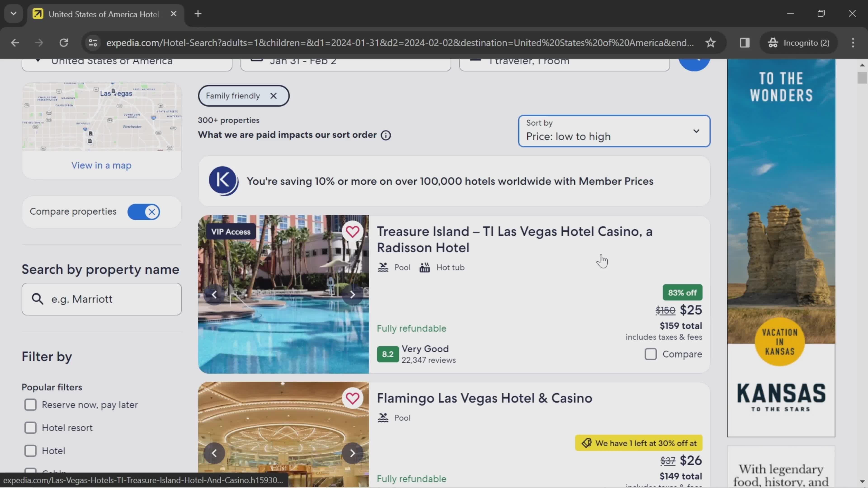This screenshot has width=868, height=488.
Task: Enable the Hotel resort filter checkbox
Action: pos(31,427)
